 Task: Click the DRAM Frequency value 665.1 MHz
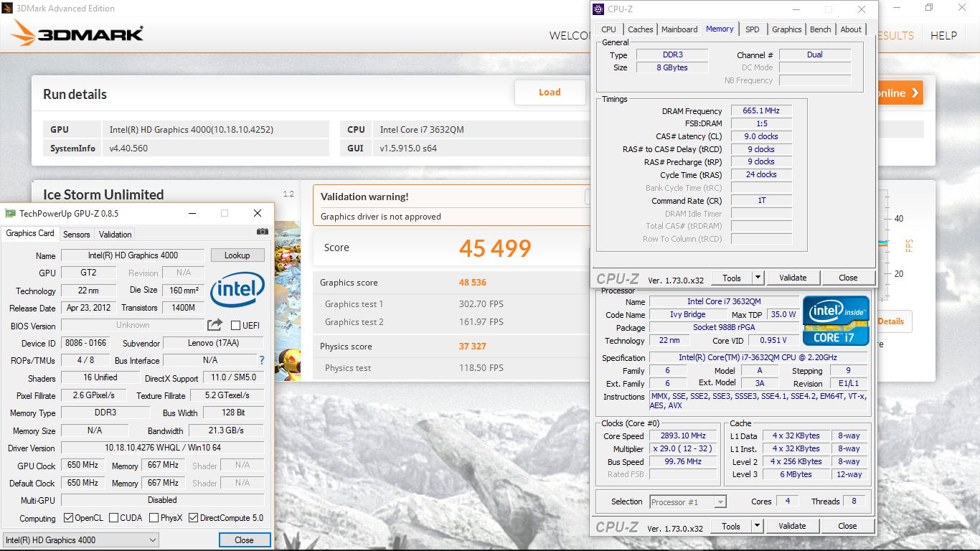(761, 110)
